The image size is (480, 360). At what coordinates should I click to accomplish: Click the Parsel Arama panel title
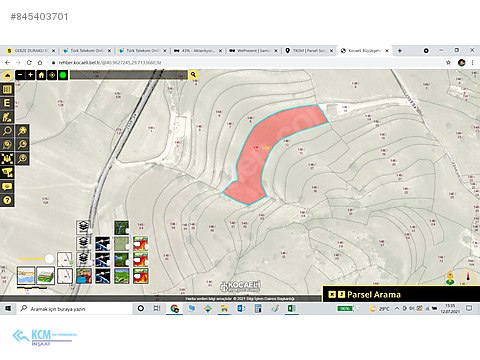click(374, 294)
